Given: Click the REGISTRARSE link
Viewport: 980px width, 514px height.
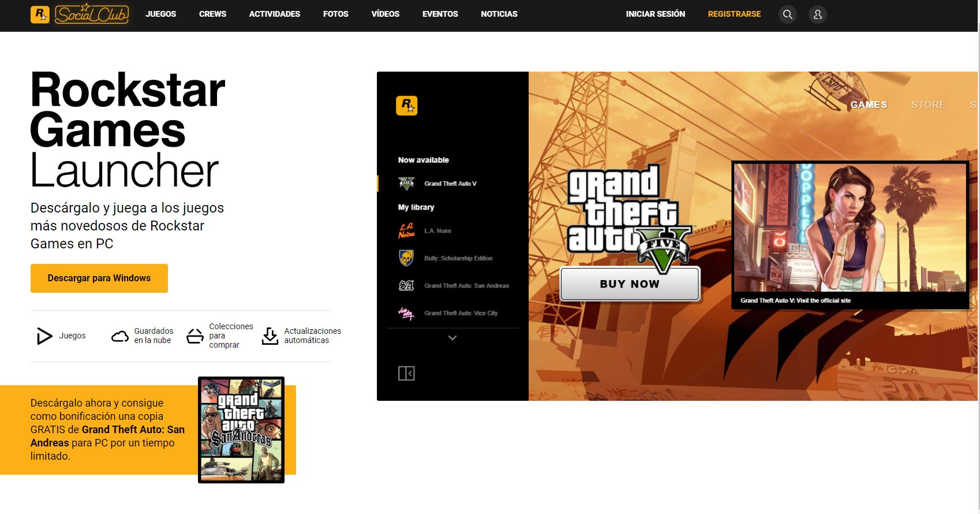Looking at the screenshot, I should pos(734,14).
